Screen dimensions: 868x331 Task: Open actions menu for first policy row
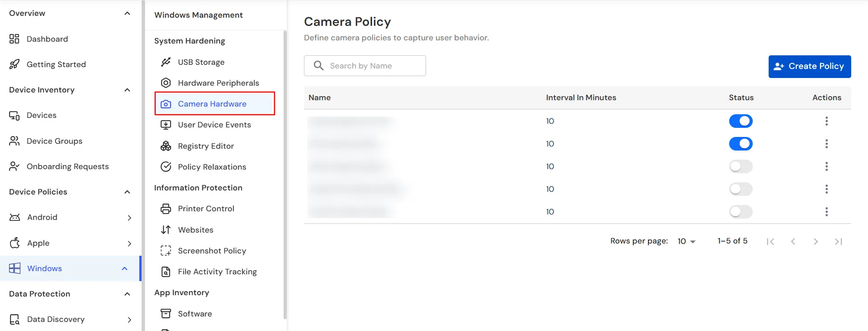click(x=827, y=121)
